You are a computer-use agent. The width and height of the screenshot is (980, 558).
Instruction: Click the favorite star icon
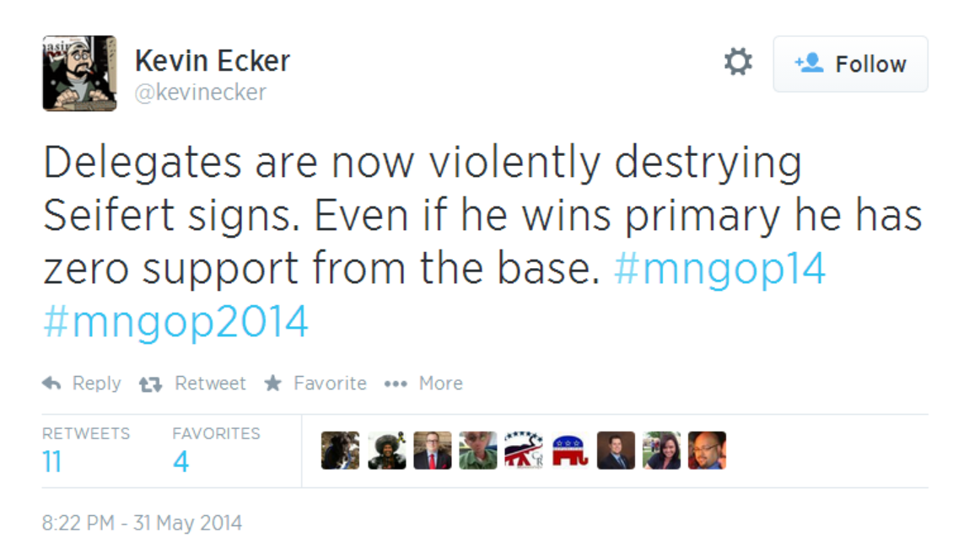[272, 384]
